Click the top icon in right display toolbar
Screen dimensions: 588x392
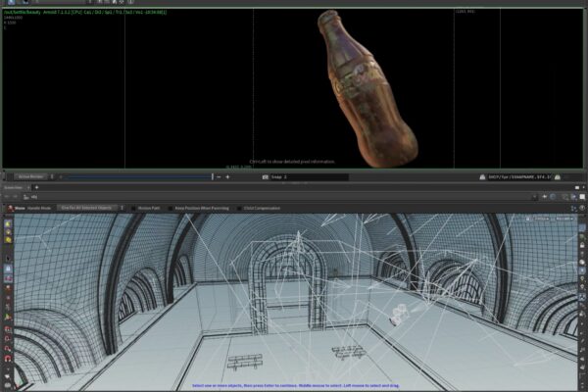[581, 227]
